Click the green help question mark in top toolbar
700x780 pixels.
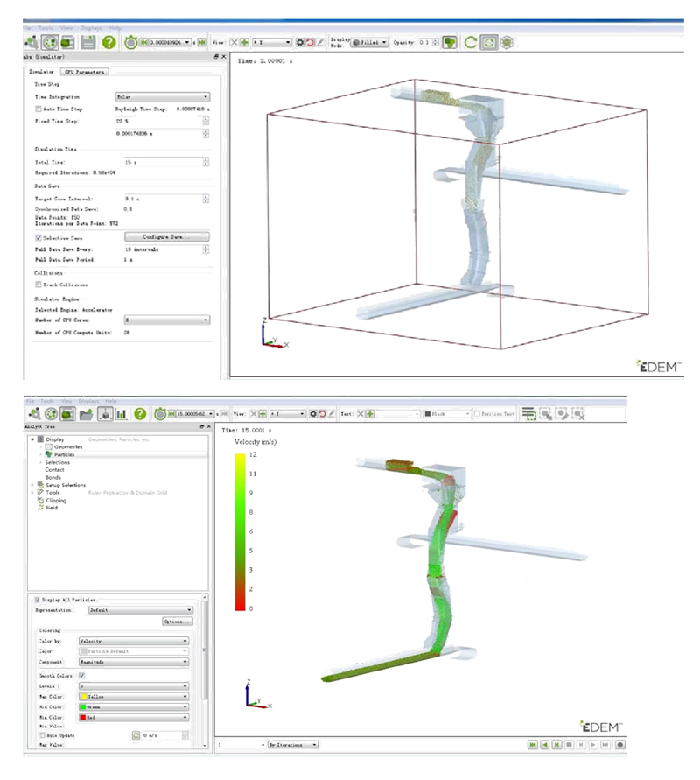[108, 42]
